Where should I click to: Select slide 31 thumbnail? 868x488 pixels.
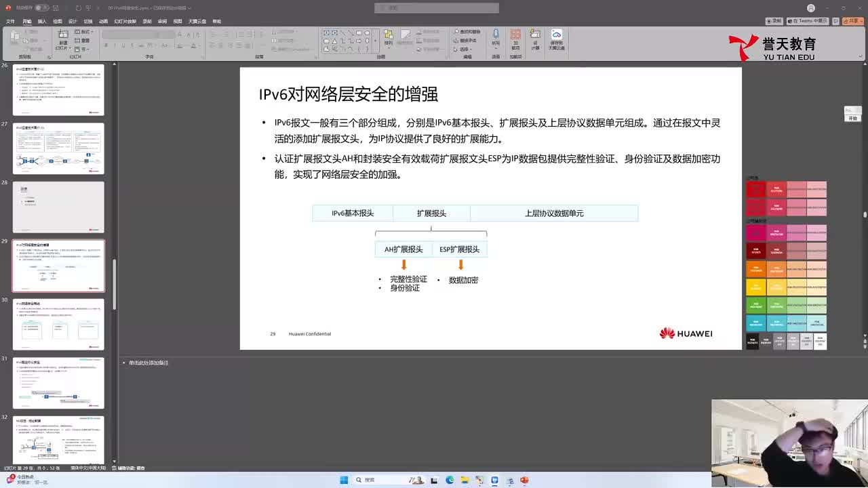(58, 382)
